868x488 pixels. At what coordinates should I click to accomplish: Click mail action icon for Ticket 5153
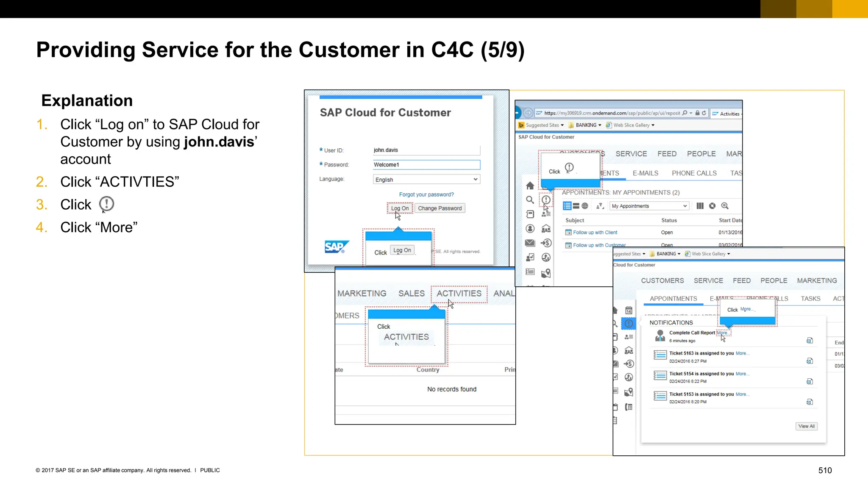pyautogui.click(x=810, y=402)
